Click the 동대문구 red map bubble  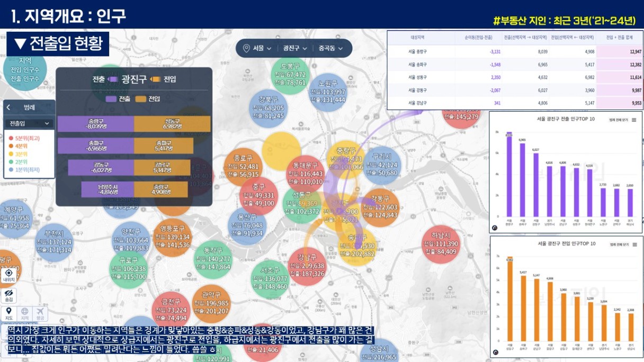(x=305, y=174)
